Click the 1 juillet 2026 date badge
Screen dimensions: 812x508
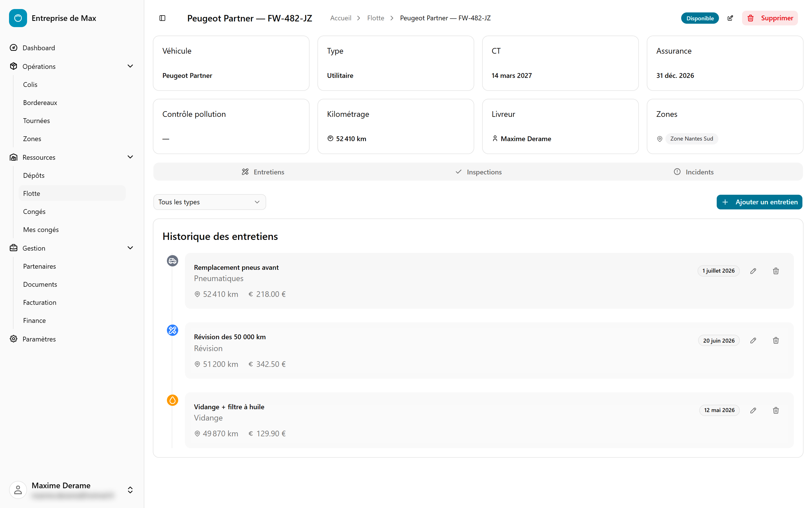click(x=718, y=271)
